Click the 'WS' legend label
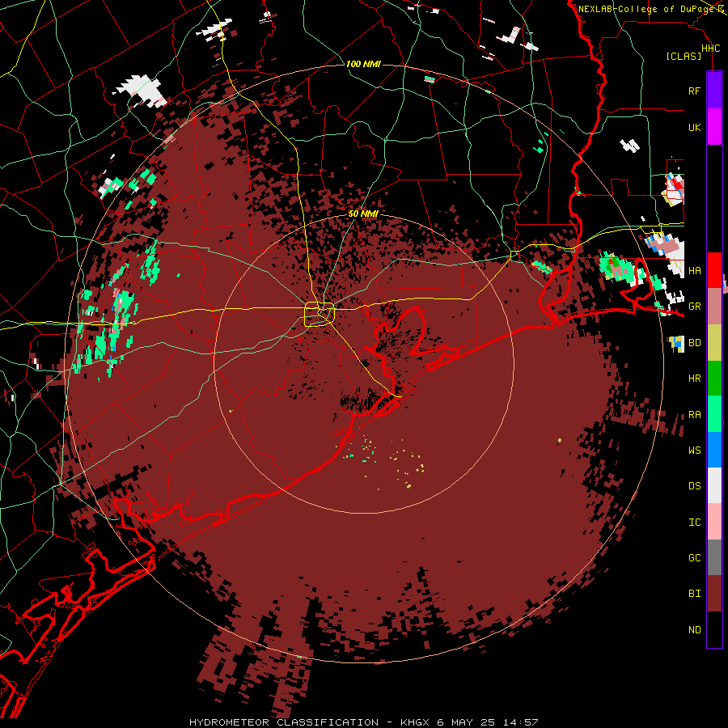The height and width of the screenshot is (728, 728). [x=694, y=450]
